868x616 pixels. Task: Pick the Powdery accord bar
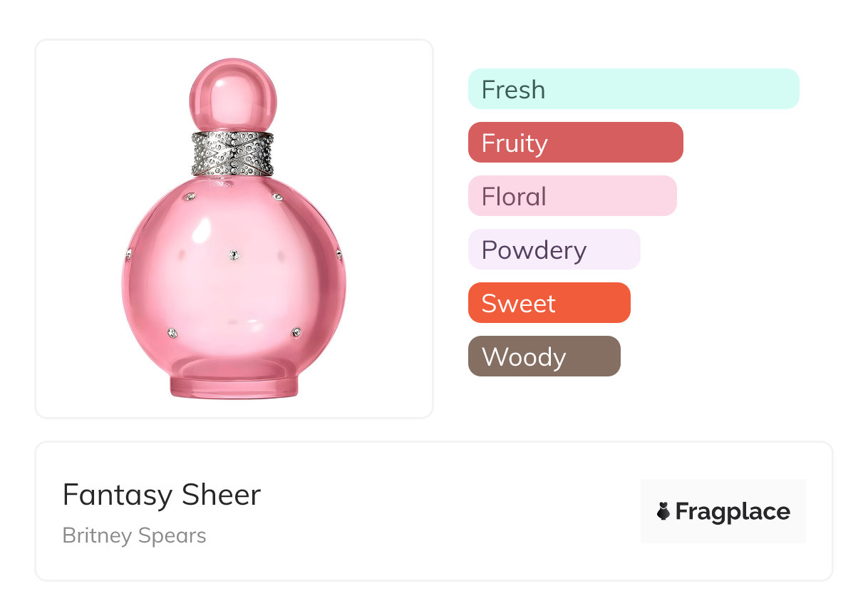(x=554, y=250)
